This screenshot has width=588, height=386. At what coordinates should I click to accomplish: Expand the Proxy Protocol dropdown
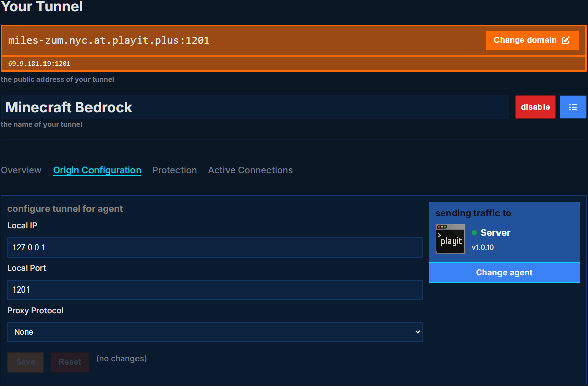(x=214, y=332)
